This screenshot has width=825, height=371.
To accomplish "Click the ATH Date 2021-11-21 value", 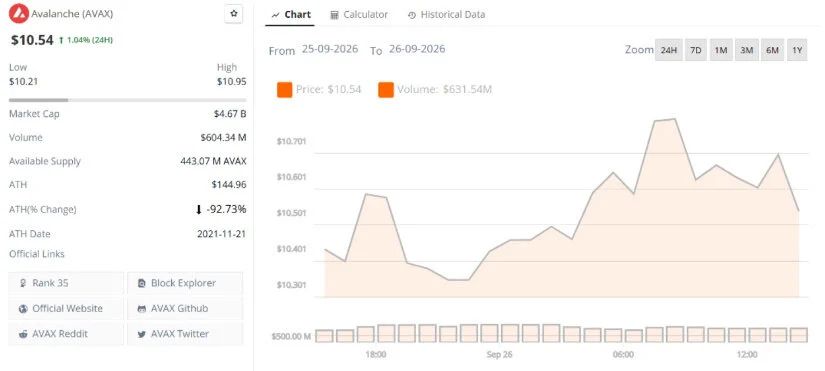I will [x=222, y=234].
